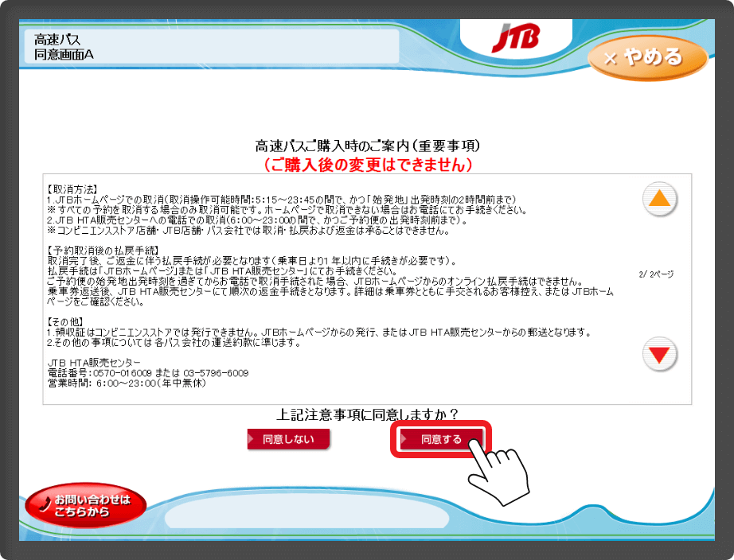
Task: Click the 上記注意事項に同意しますか? prompt text
Action: coord(368,414)
